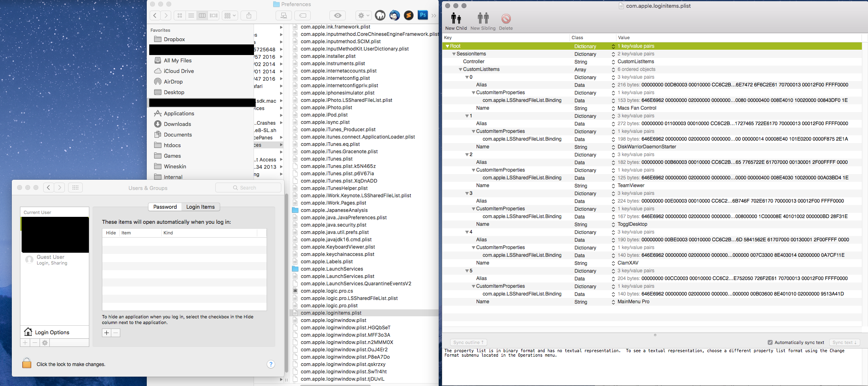This screenshot has width=868, height=386.
Task: Open the Finder Share button
Action: pos(249,15)
